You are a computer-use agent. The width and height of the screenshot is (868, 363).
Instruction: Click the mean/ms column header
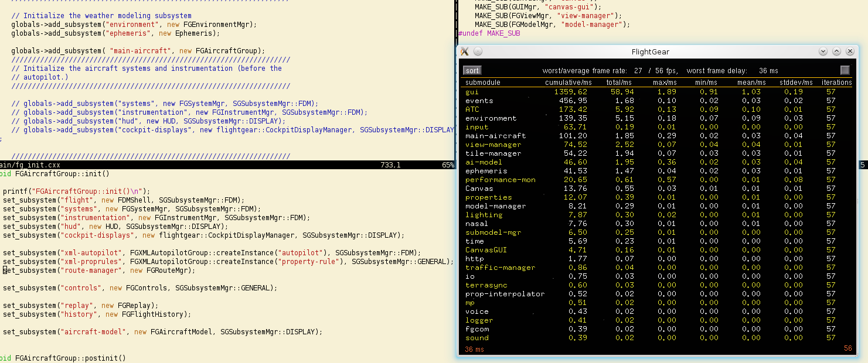point(751,83)
